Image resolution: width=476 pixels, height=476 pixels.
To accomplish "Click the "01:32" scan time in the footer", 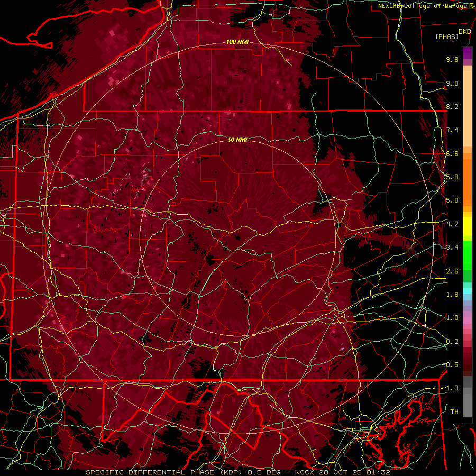I will (x=379, y=472).
